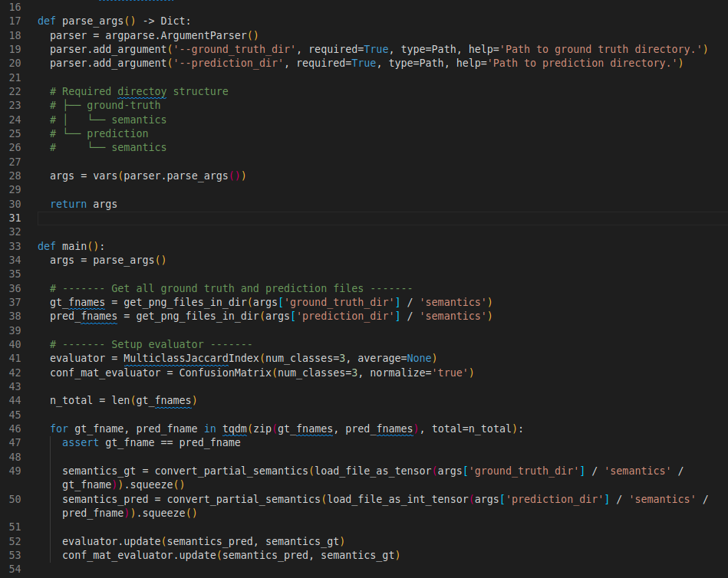
Task: Click the '--prediction_dir' string on line 20
Action: click(229, 63)
